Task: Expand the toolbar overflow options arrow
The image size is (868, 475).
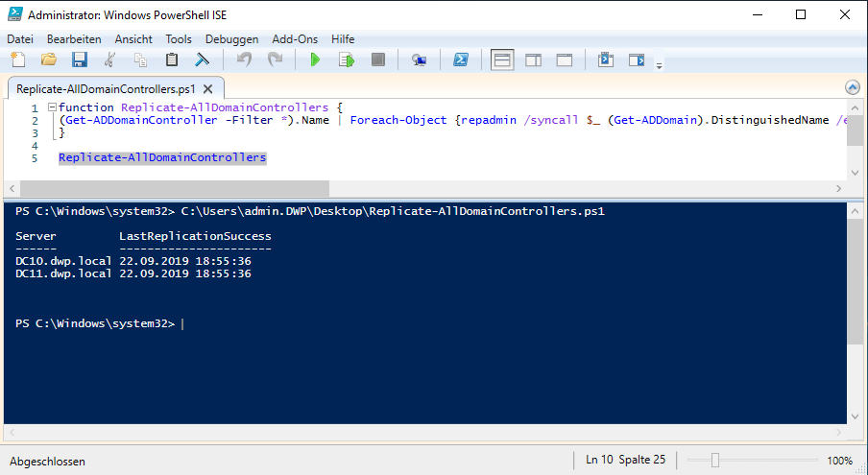Action: pos(659,65)
